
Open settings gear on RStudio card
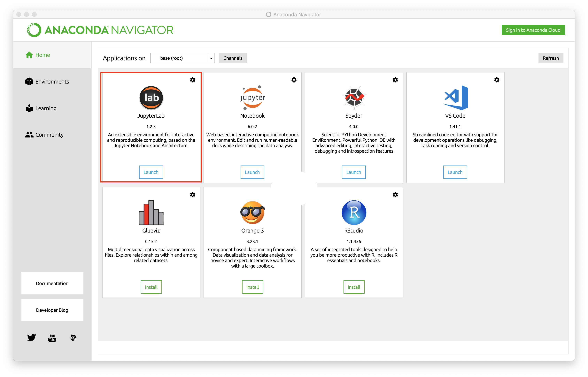tap(395, 195)
